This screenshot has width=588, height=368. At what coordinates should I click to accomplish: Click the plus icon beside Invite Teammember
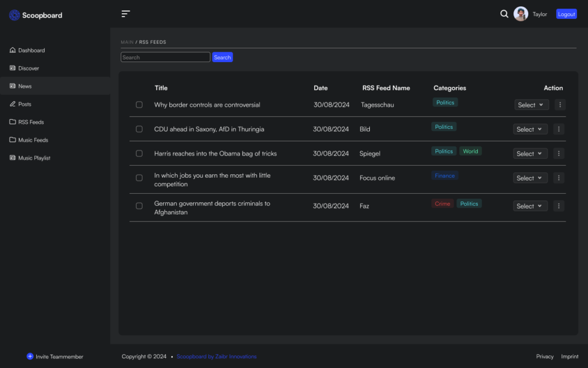30,356
